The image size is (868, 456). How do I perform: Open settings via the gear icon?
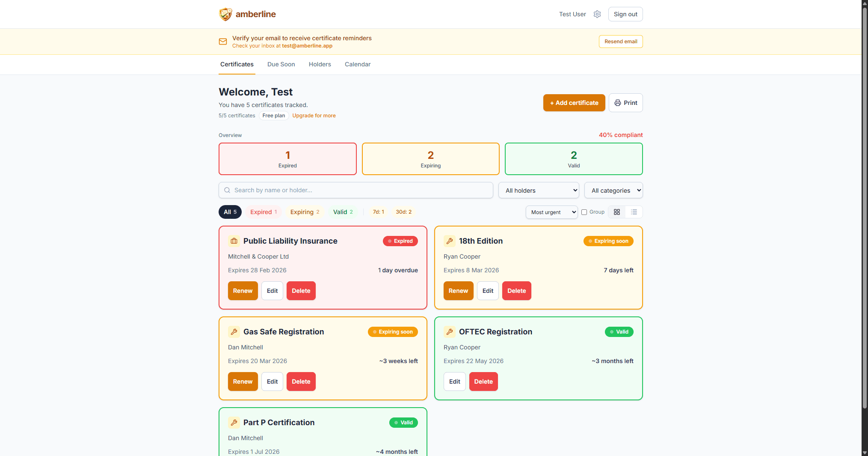coord(597,14)
